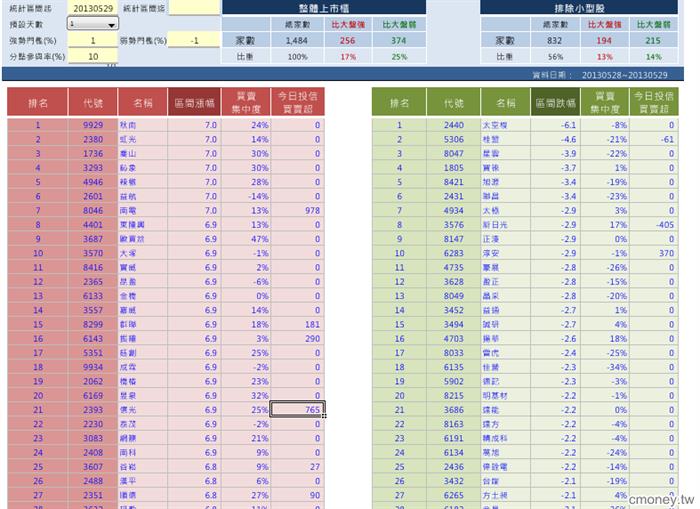Click the 區間漲幅 header in red table
Screen dimensions: 700x509
click(194, 103)
